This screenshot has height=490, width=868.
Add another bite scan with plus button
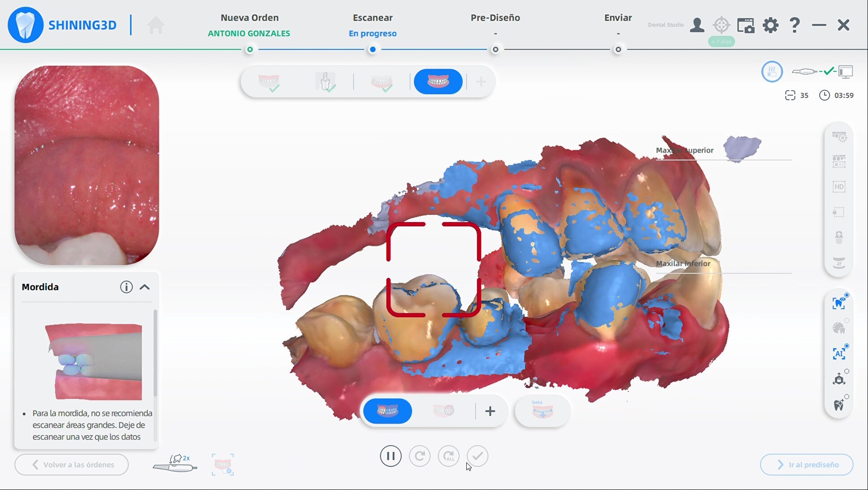[x=490, y=411]
